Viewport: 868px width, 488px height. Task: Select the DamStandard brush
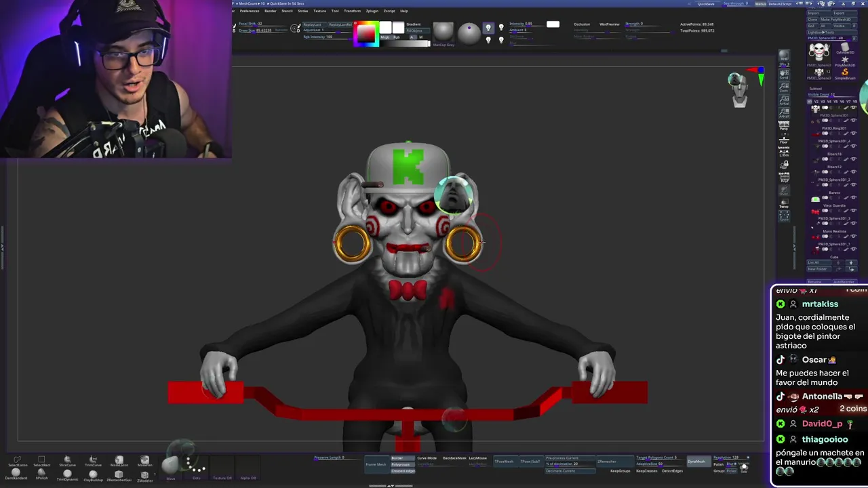[17, 474]
